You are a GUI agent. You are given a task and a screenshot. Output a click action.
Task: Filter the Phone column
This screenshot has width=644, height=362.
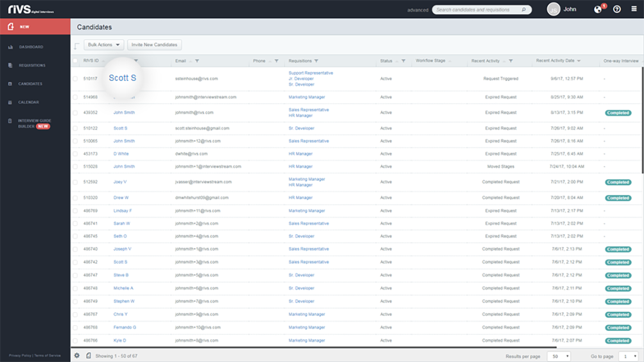[276, 61]
